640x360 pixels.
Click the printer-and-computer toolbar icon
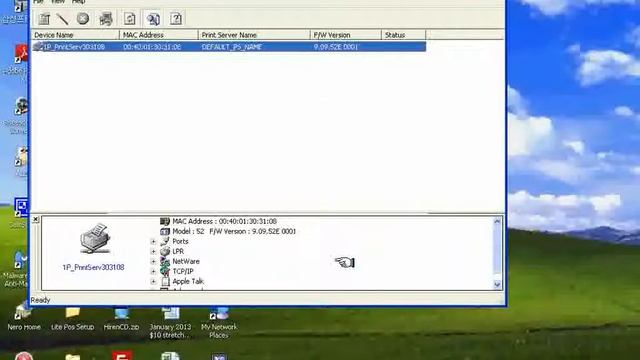pos(106,19)
